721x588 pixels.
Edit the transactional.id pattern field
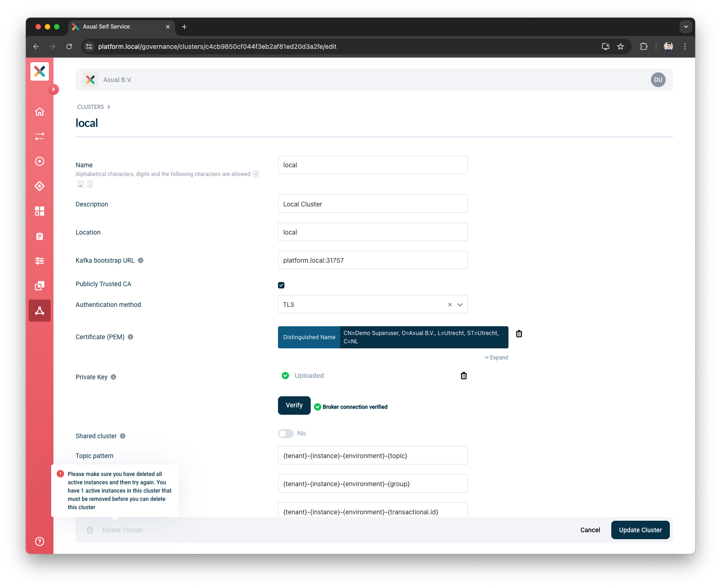click(373, 510)
